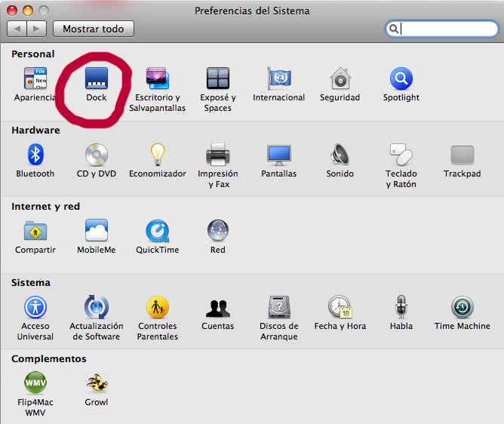The image size is (504, 424).
Task: Open Escritorio y Salvapantallas settings
Action: [157, 79]
